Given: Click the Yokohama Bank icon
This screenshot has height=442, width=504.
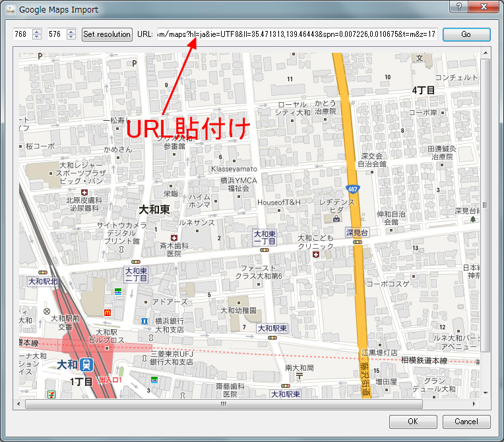Looking at the screenshot, I should point(144,321).
